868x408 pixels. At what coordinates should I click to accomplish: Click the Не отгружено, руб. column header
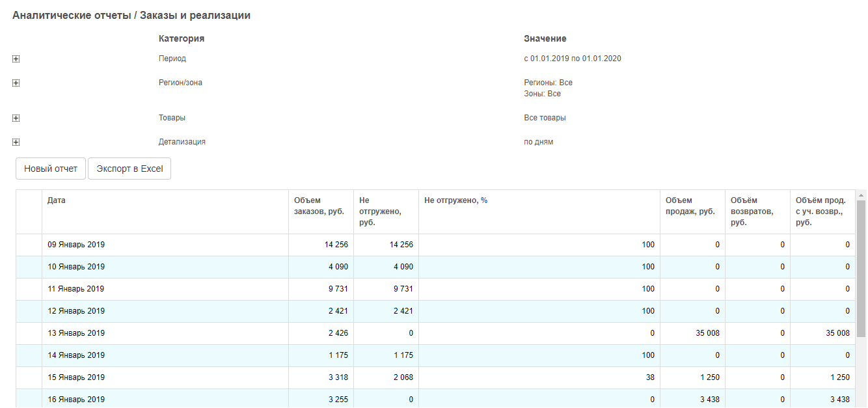[x=377, y=211]
